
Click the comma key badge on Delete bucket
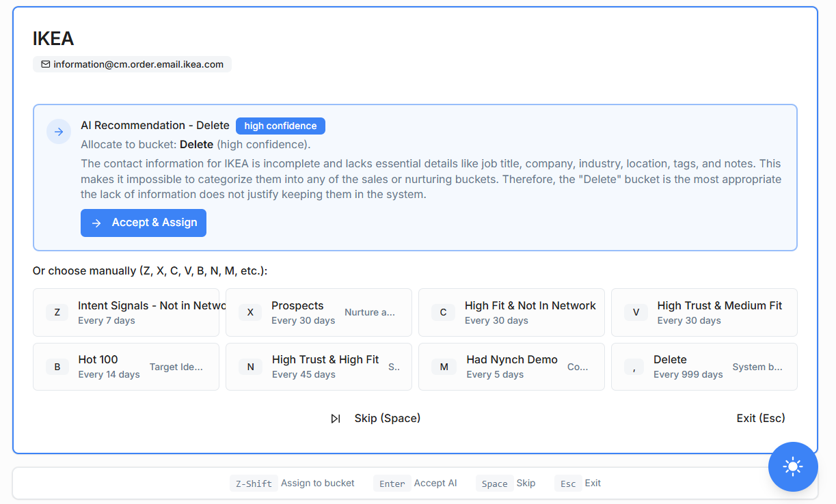coord(636,367)
